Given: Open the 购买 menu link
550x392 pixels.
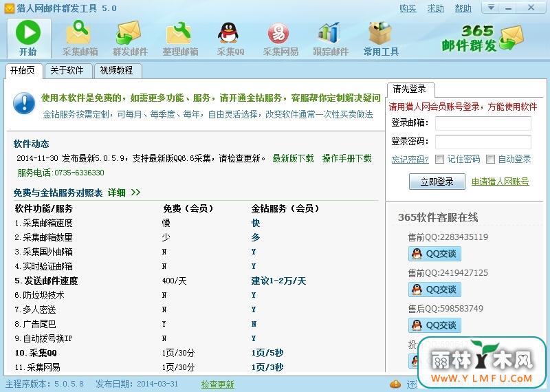Looking at the screenshot, I should click(408, 8).
